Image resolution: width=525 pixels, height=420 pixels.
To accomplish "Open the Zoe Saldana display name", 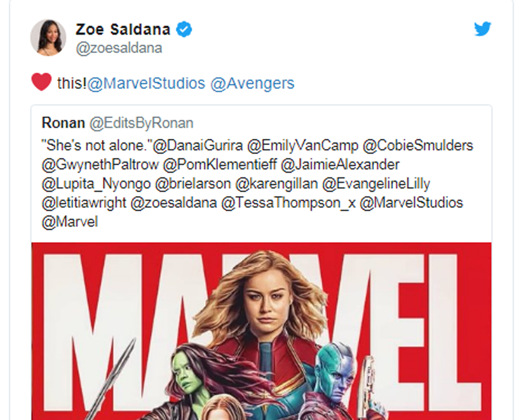I will click(x=123, y=29).
